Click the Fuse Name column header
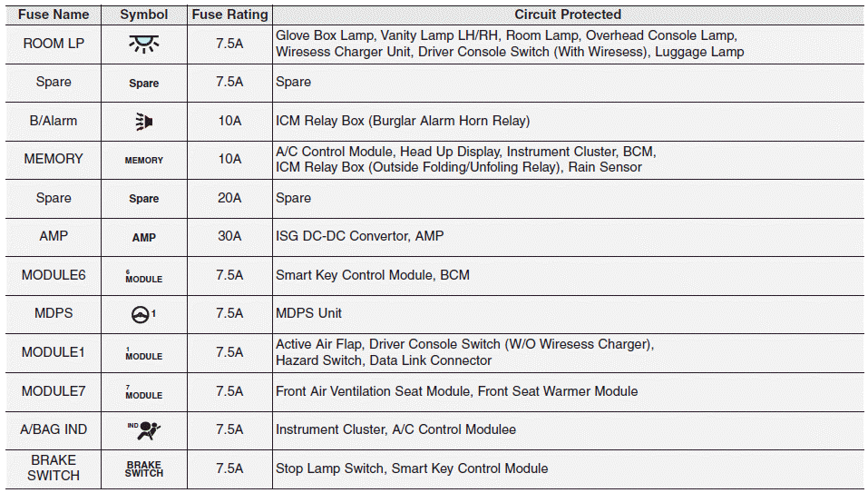Viewport: 868px width, 493px height. pos(54,15)
